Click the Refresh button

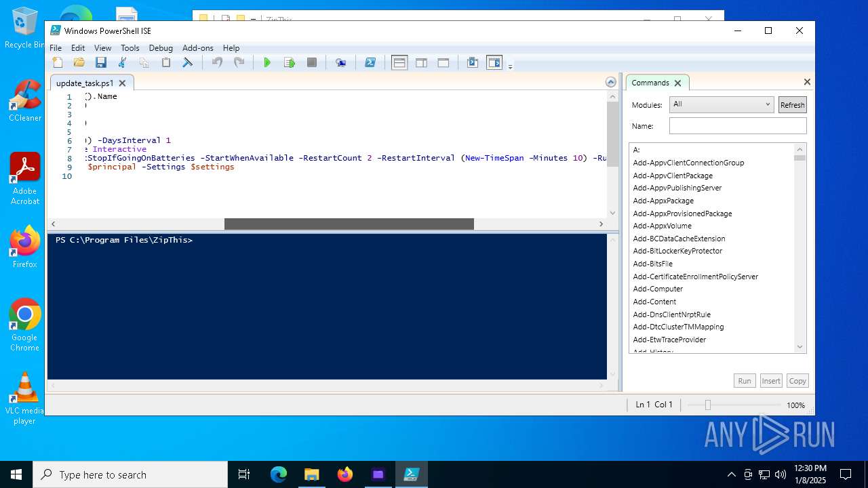click(x=792, y=105)
